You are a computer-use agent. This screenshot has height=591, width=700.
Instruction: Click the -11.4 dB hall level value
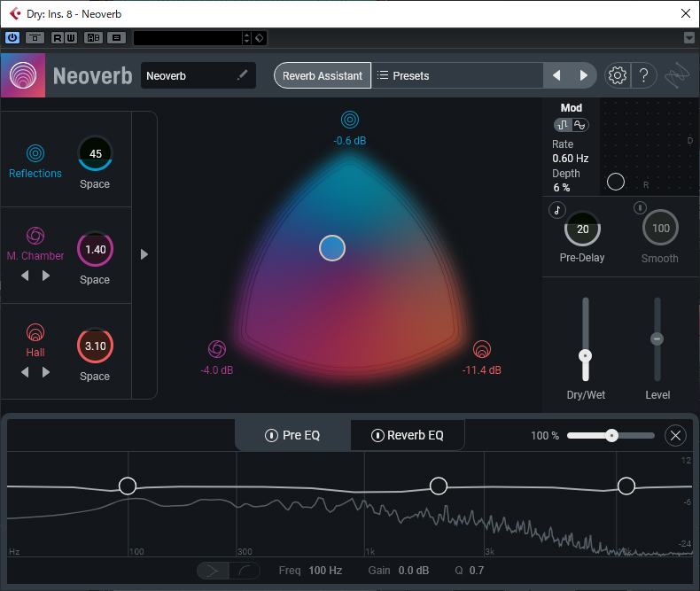(x=482, y=370)
